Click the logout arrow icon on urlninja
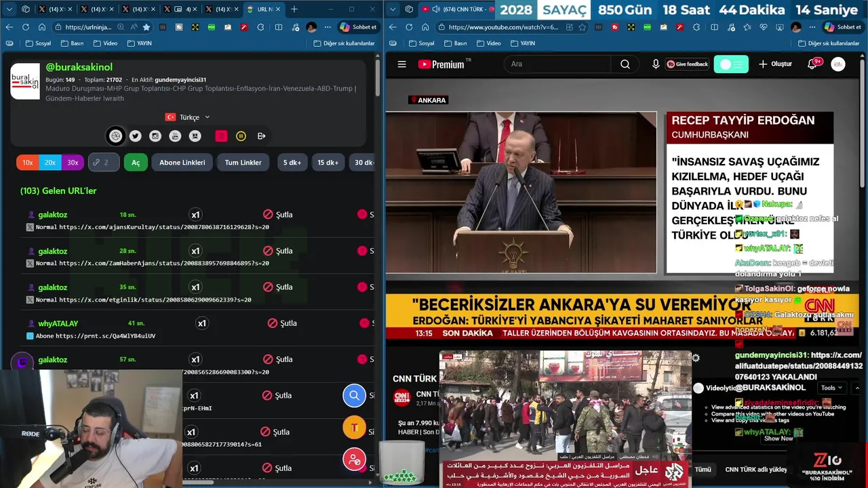 (x=261, y=136)
